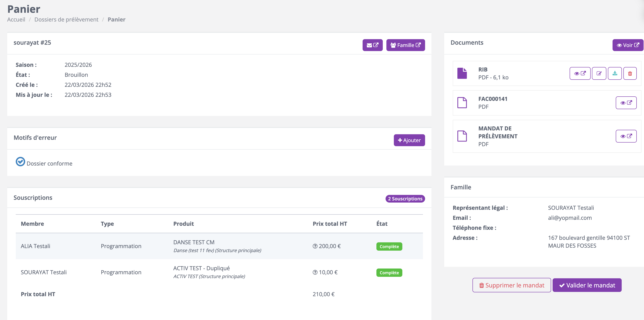The height and width of the screenshot is (320, 644).
Task: Click help icon beside 10,00 € price
Action: [315, 273]
